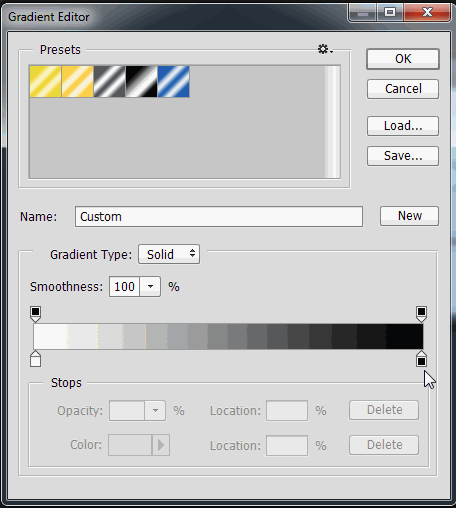Choose the lighter yellow striped gradient preset
The image size is (456, 508).
click(x=77, y=81)
